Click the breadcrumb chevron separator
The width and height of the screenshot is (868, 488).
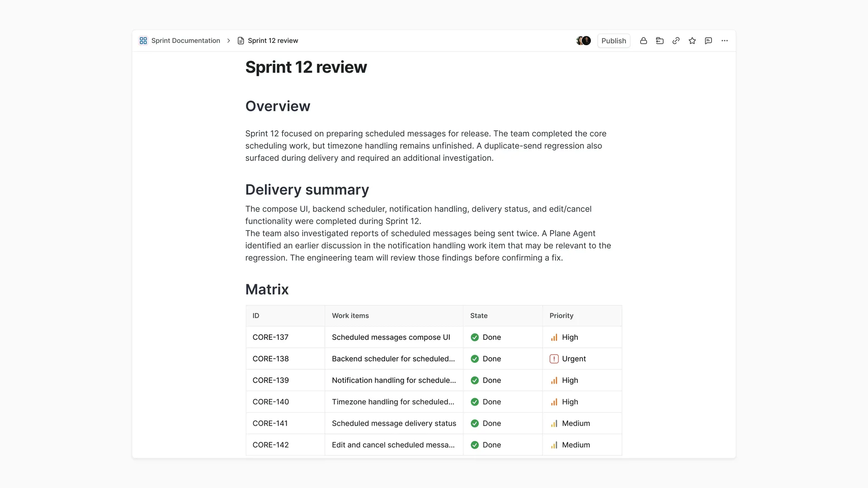click(229, 41)
